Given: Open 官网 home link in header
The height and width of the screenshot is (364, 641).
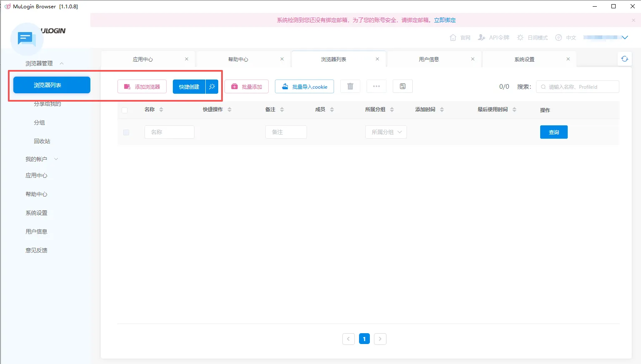Looking at the screenshot, I should [x=460, y=37].
